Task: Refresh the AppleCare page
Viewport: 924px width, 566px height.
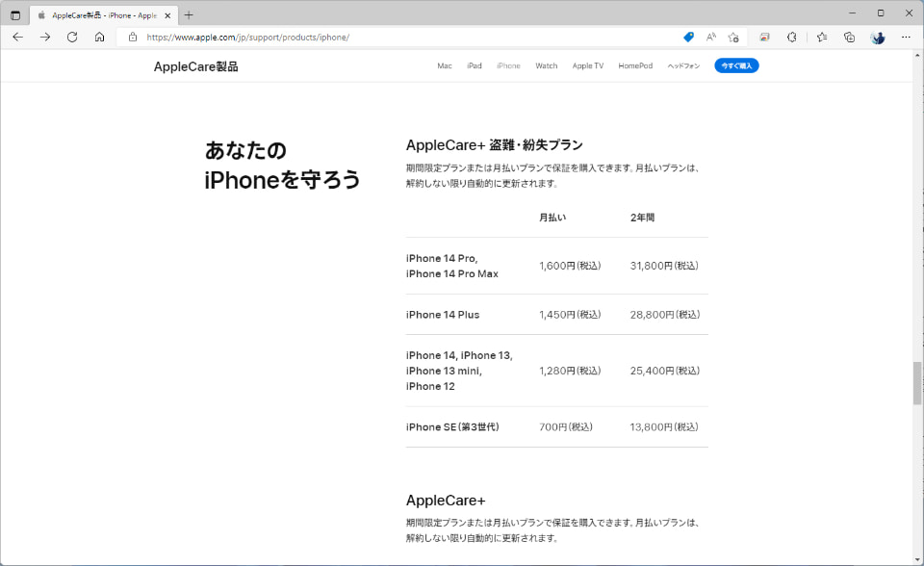Action: 72,37
